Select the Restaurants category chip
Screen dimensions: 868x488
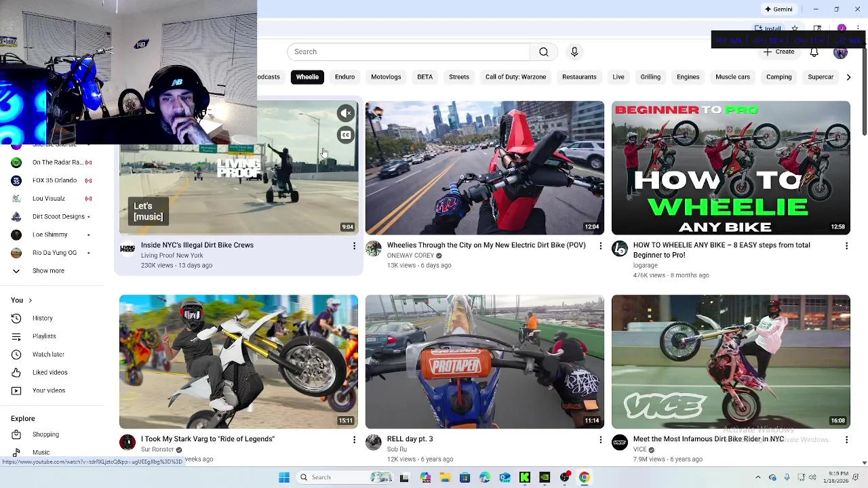click(579, 77)
